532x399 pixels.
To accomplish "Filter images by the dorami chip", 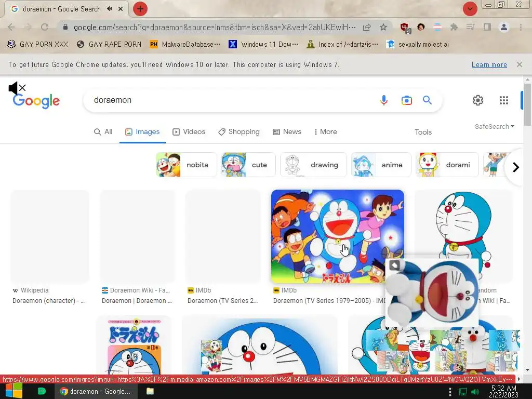I will tap(447, 165).
